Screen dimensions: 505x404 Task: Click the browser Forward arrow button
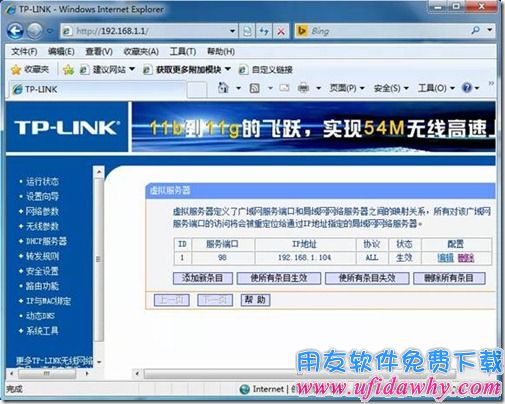(34, 31)
